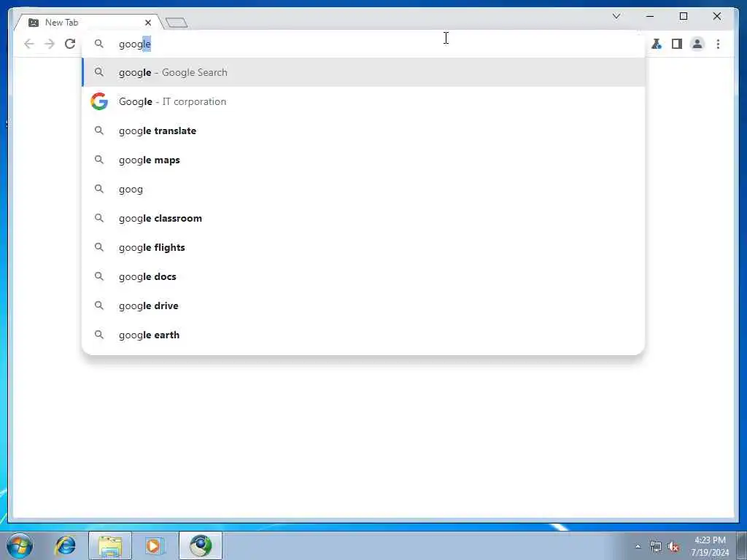
Task: Click the address bar containing 'google'
Action: tap(363, 44)
